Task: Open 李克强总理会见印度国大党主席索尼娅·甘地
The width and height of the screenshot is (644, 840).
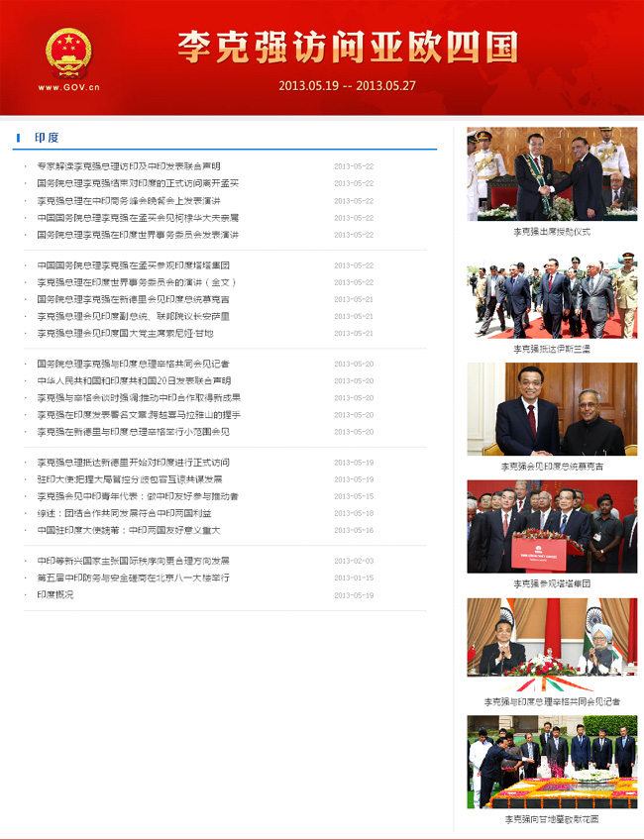Action: point(126,333)
